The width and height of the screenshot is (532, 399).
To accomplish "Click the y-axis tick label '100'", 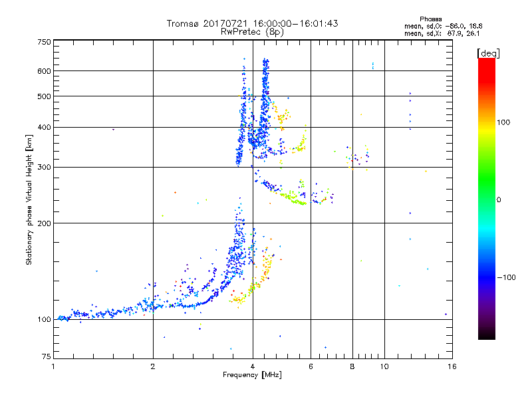I will [x=44, y=320].
